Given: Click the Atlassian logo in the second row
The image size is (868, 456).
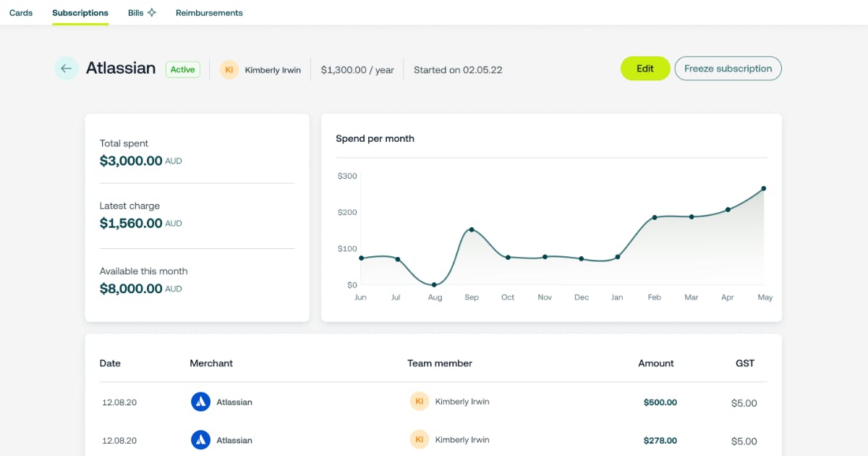Looking at the screenshot, I should 200,439.
